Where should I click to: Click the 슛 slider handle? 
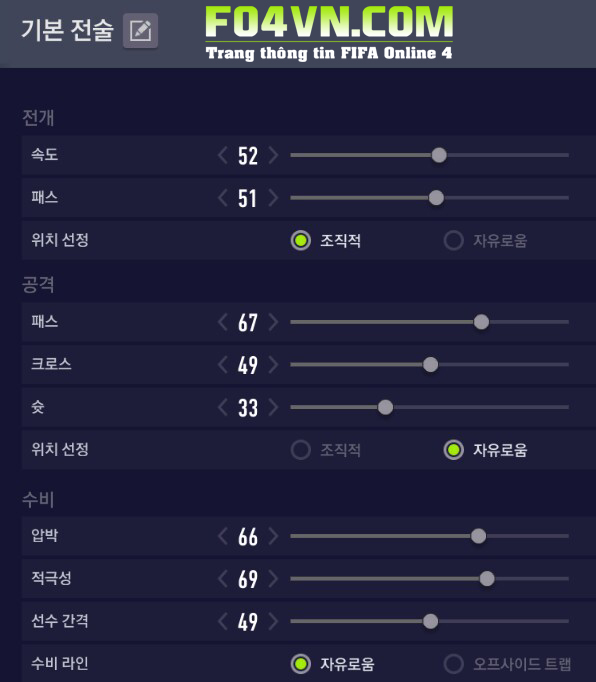pos(385,408)
